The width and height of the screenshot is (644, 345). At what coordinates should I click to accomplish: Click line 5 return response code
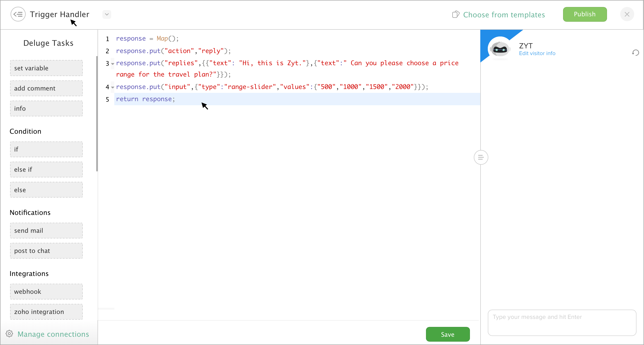click(146, 99)
